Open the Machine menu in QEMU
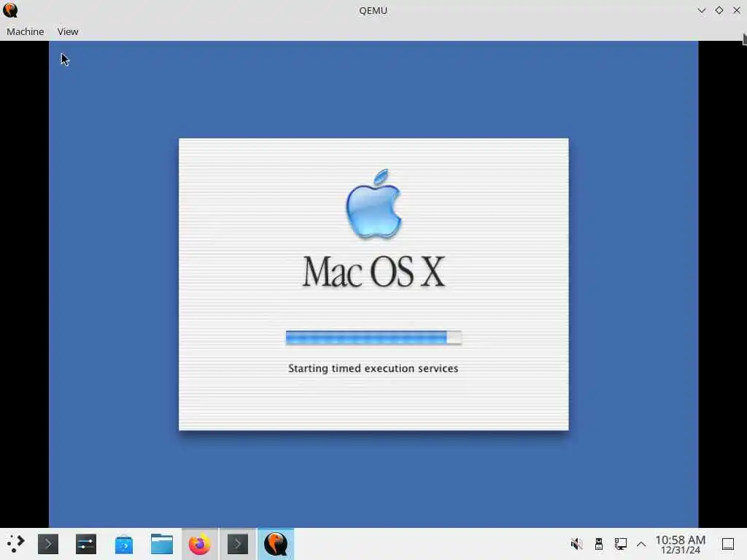Viewport: 747px width, 560px height. point(26,31)
